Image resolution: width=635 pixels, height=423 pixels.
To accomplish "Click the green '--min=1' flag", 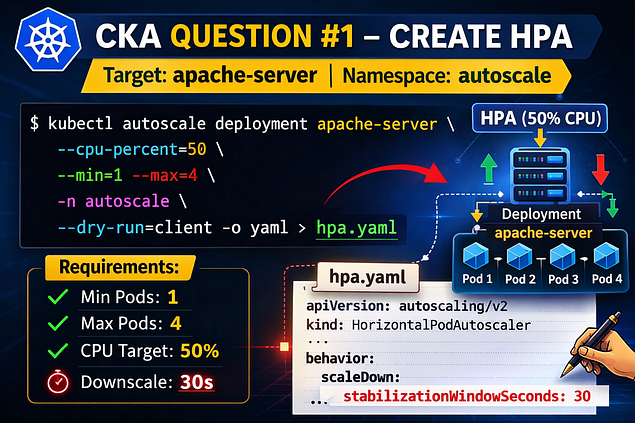I will click(89, 176).
